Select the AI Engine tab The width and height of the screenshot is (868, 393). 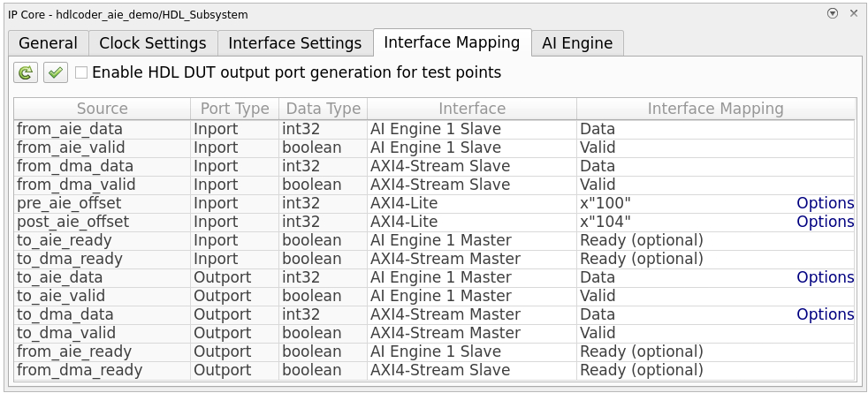[x=577, y=43]
